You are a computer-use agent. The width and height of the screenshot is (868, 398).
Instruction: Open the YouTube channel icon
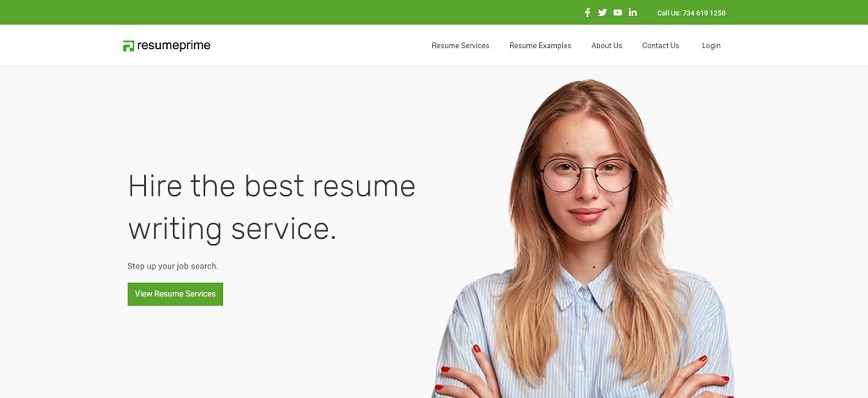617,13
